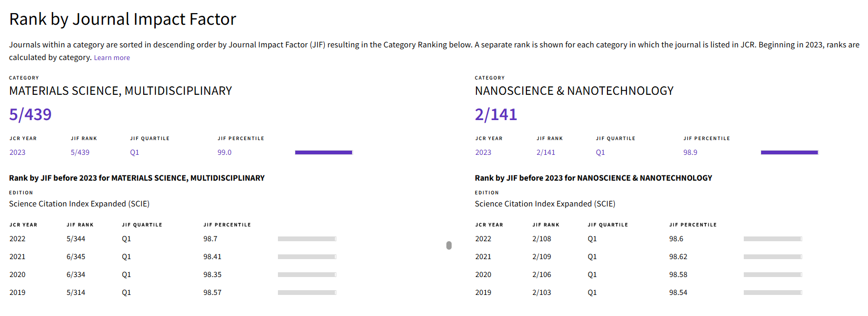
Task: Click the purple percentile bar for Nanoscience
Action: click(790, 152)
